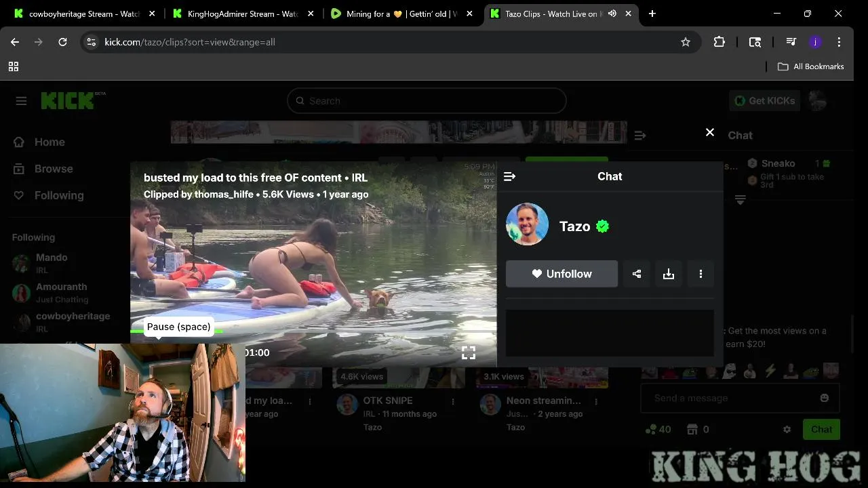Collapse clip chat panel arrow icon
The image size is (868, 488).
click(x=510, y=176)
